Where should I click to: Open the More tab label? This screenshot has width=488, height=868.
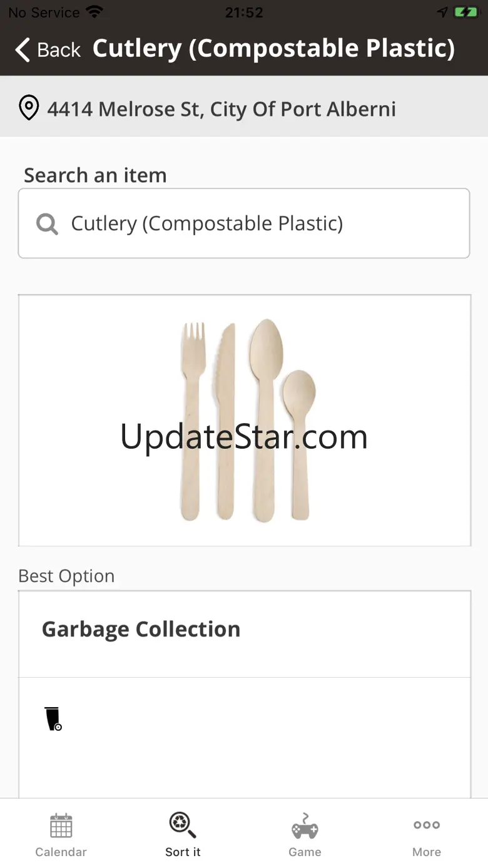tap(427, 852)
